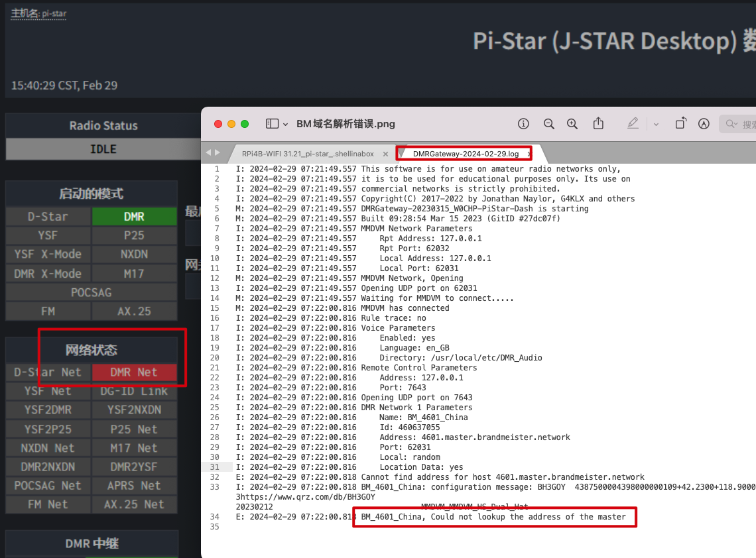Click the Preview info inspector icon
The image size is (756, 558).
coord(524,124)
